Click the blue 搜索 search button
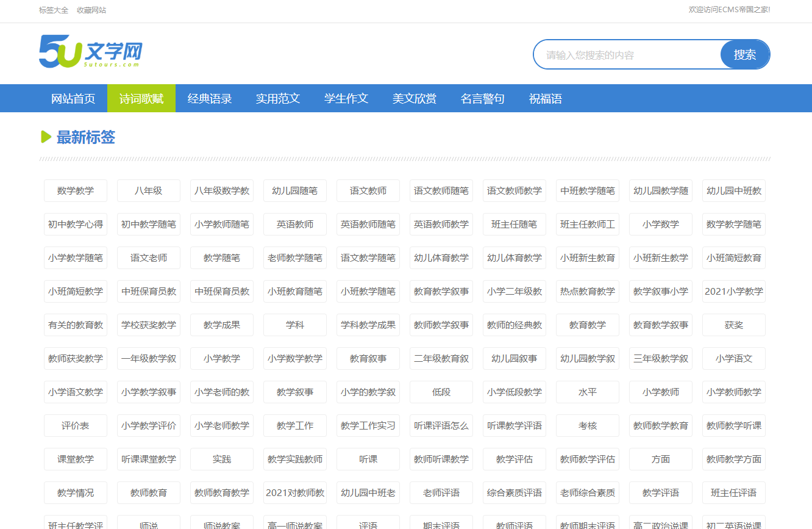The height and width of the screenshot is (529, 812). coord(744,54)
